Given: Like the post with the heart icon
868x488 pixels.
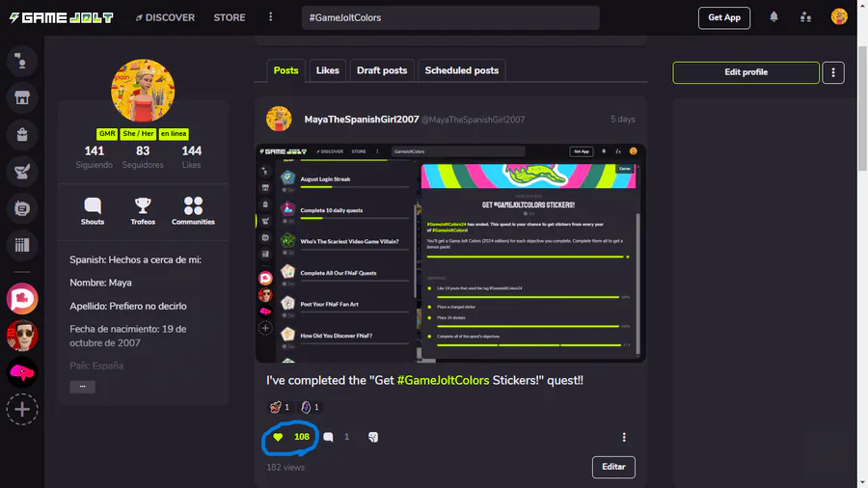Looking at the screenshot, I should coord(278,437).
